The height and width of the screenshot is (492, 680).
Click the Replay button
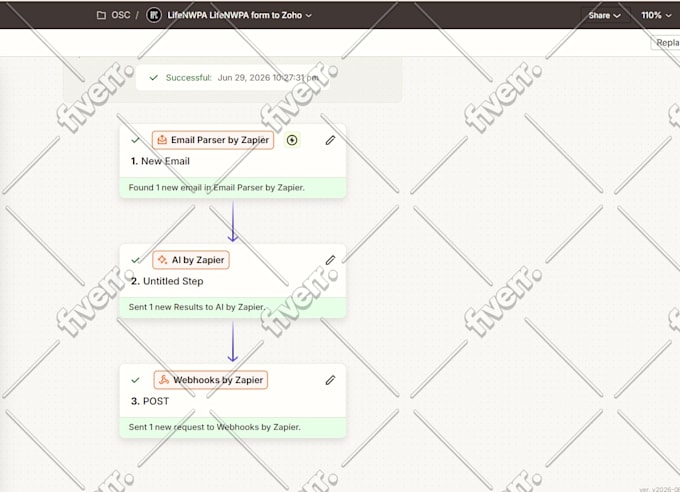point(666,43)
